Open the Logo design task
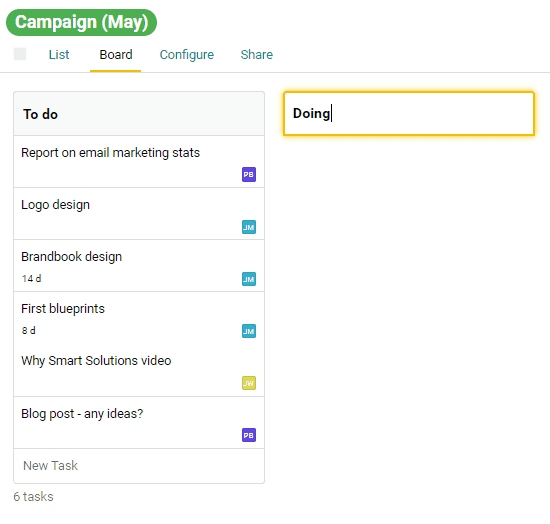This screenshot has height=524, width=550. 139,214
